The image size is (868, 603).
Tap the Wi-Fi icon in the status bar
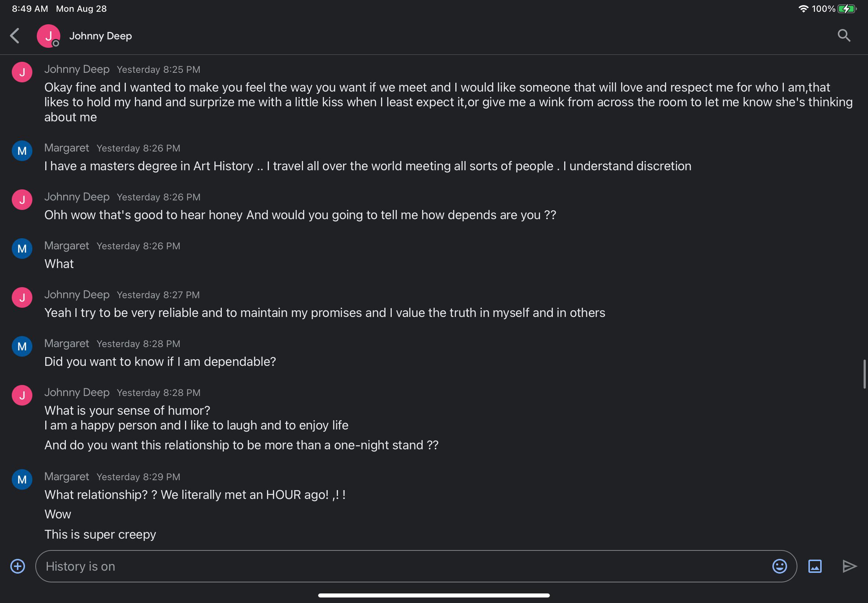tap(804, 8)
